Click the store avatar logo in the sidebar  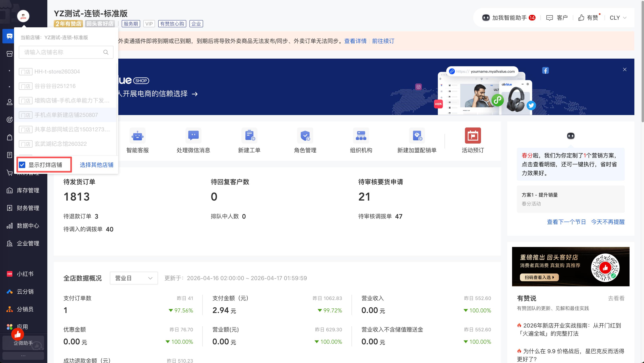[23, 16]
